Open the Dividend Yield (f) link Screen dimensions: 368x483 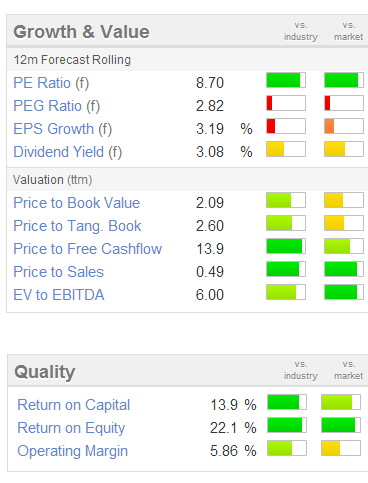point(68,152)
